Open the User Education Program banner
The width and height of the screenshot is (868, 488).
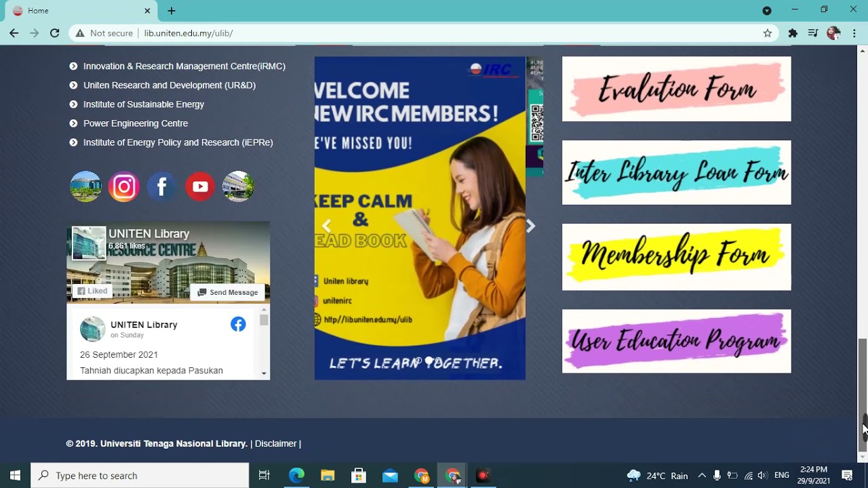coord(676,341)
